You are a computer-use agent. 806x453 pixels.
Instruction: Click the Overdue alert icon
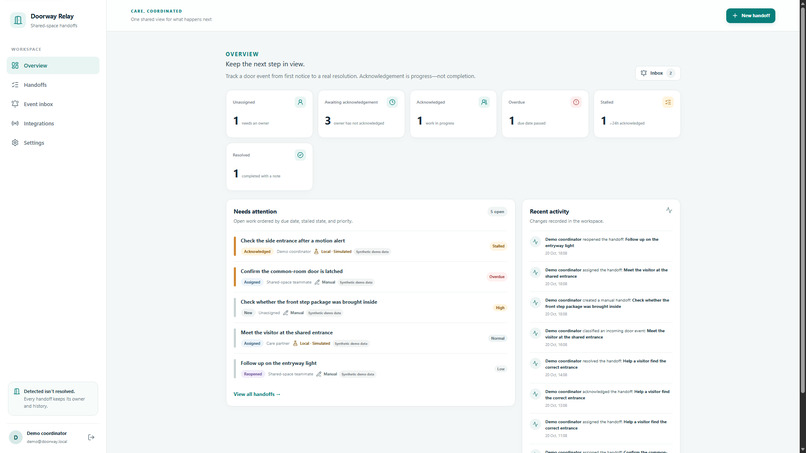point(576,102)
